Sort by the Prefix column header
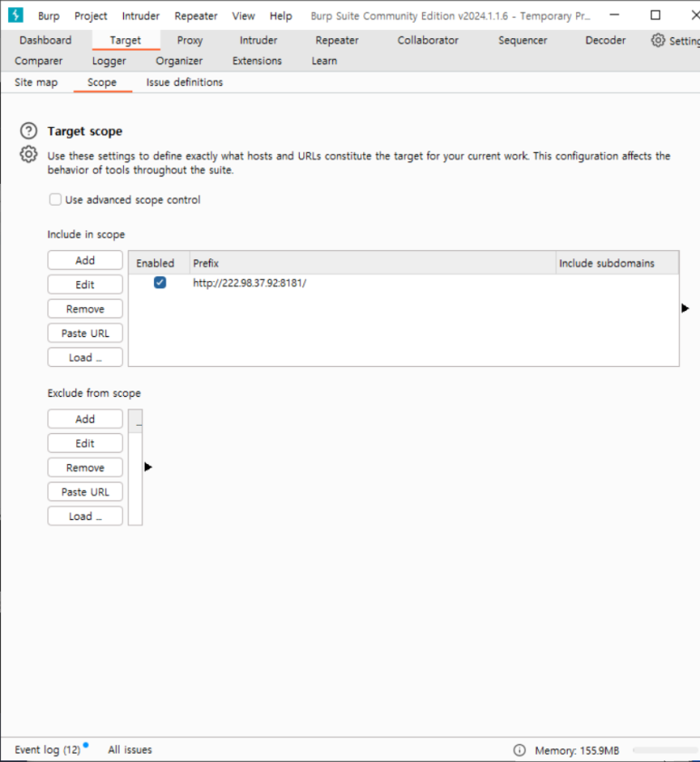The height and width of the screenshot is (762, 700). [x=372, y=263]
